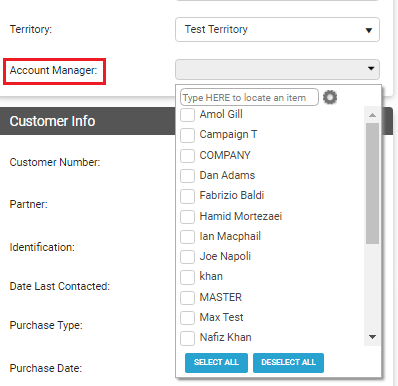Open the dropdown settings gear icon
Screen dimensions: 398x386
pos(330,97)
